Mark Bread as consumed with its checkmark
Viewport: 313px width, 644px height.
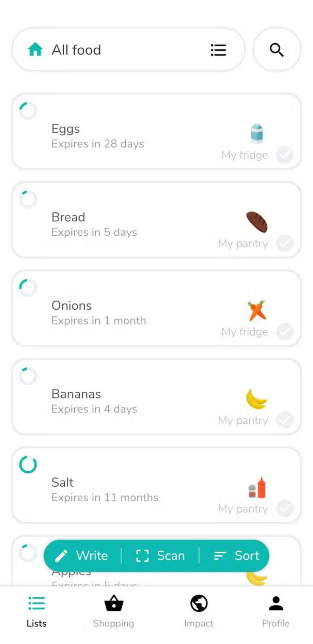(x=285, y=243)
